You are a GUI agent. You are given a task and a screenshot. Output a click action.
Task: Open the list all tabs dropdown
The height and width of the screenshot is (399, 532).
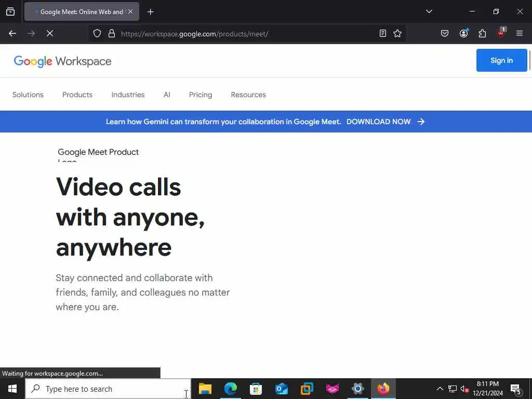[429, 11]
